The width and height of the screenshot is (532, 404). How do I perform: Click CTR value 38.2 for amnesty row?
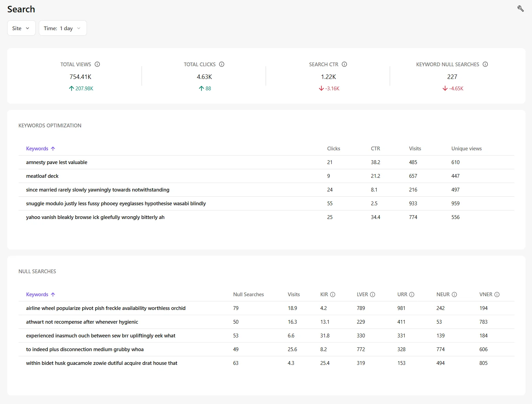click(375, 162)
